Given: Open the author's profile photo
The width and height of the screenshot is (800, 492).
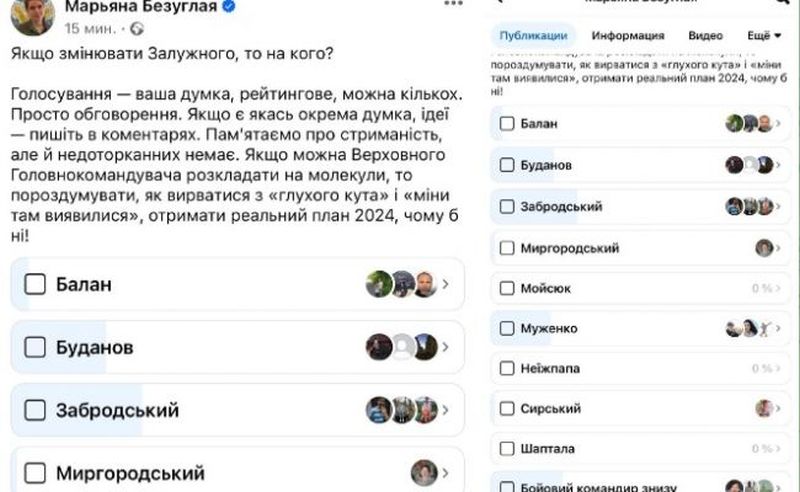Looking at the screenshot, I should tap(33, 15).
